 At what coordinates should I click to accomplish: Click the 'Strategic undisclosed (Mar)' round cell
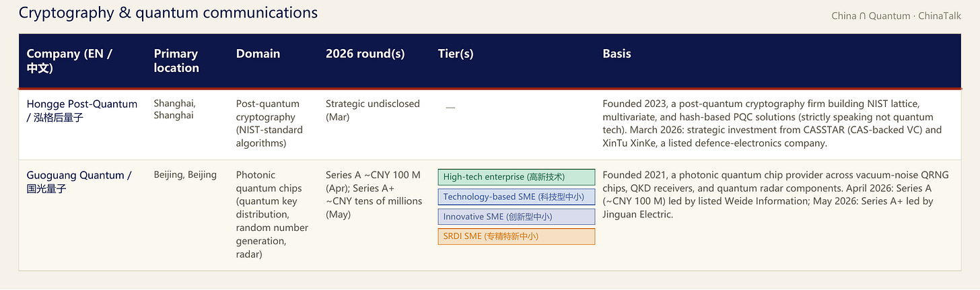373,110
